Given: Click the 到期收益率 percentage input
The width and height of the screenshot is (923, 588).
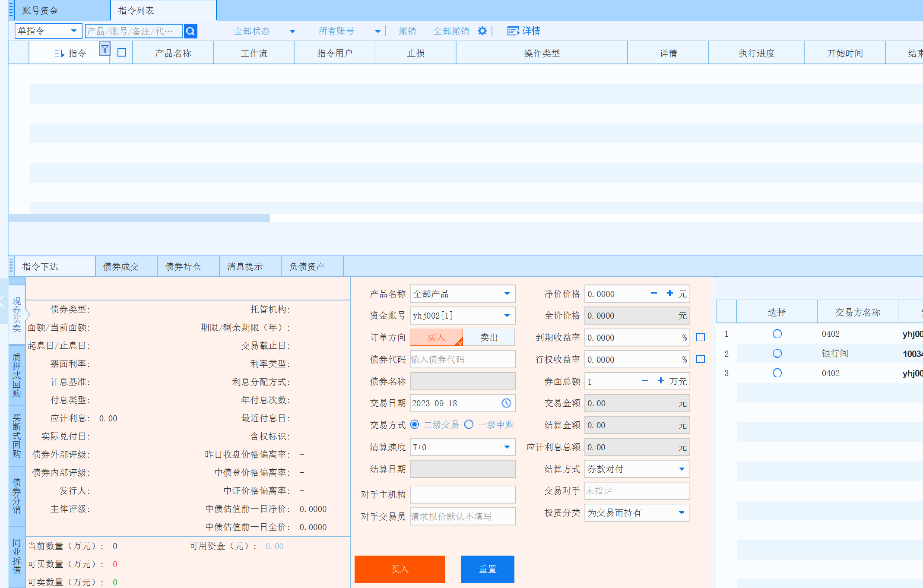Looking at the screenshot, I should tap(637, 338).
